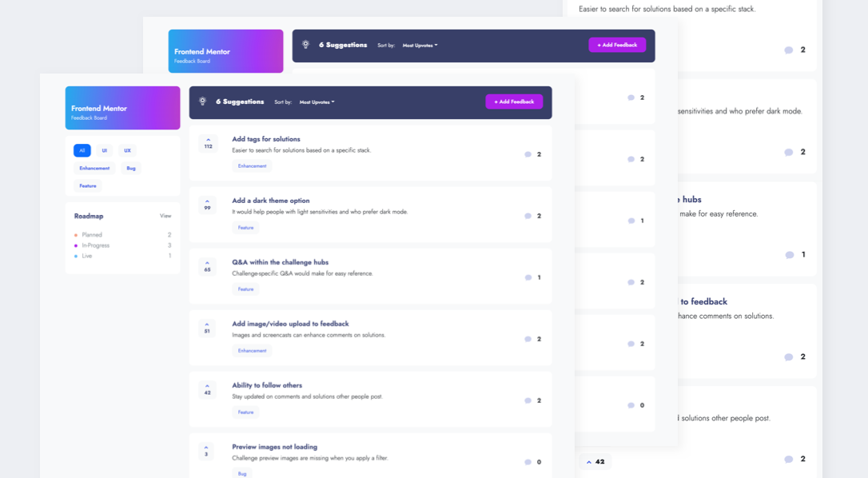This screenshot has height=478, width=868.
Task: Click the 'Roadmap' heading
Action: click(89, 216)
